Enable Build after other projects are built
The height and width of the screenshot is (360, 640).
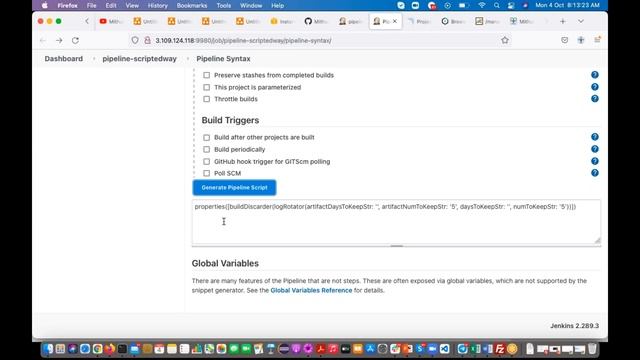click(x=207, y=138)
